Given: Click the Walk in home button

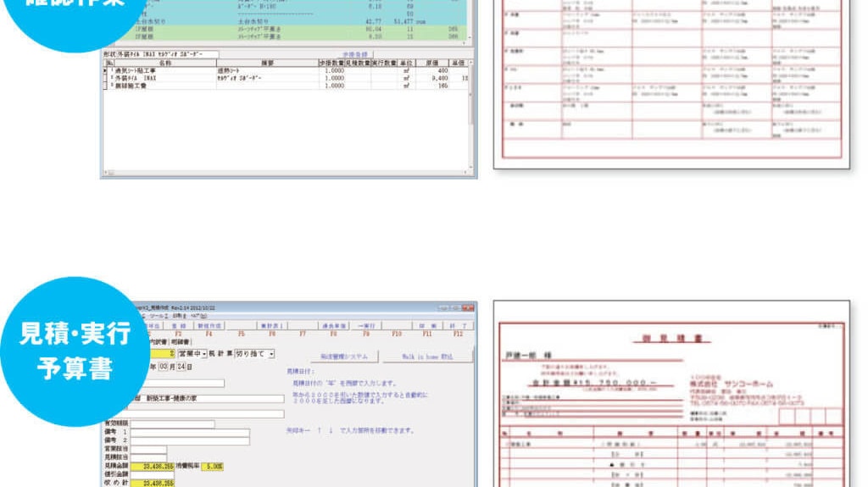Looking at the screenshot, I should (426, 357).
